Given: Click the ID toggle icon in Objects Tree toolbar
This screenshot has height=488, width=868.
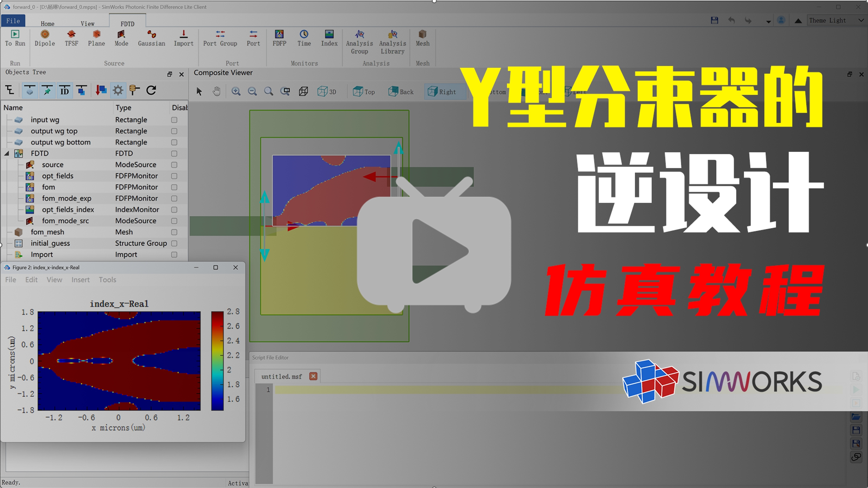Looking at the screenshot, I should click(x=64, y=90).
